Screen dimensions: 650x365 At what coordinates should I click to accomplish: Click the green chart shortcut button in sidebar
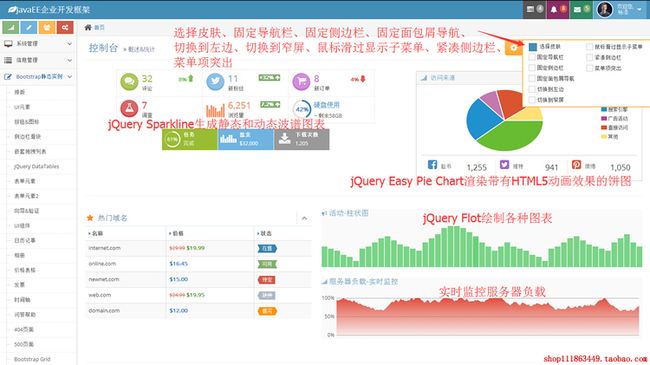click(11, 27)
